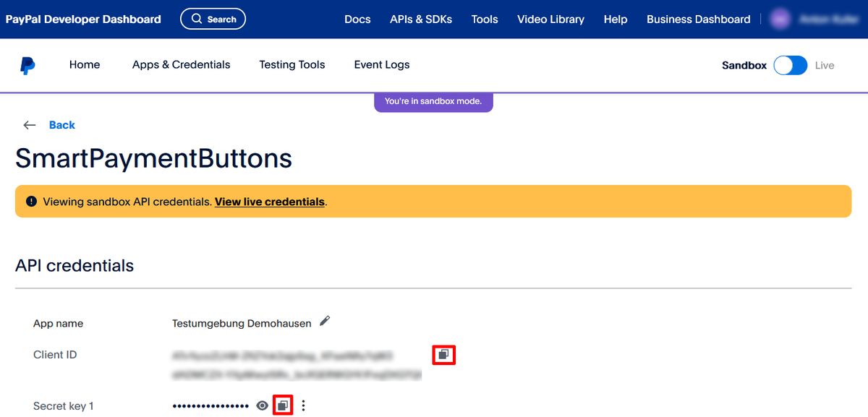Click the Testumgebung Demohausen app name
868x417 pixels.
pyautogui.click(x=242, y=324)
